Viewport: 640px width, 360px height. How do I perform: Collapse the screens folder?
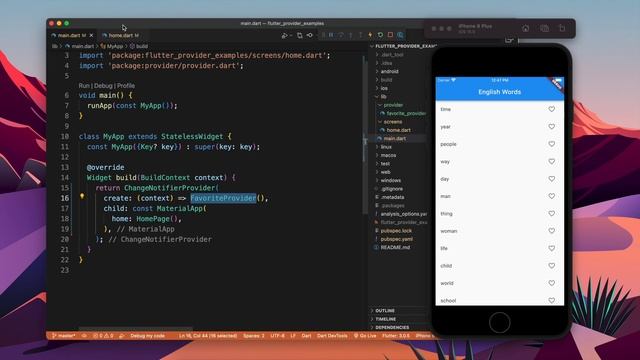tap(393, 122)
